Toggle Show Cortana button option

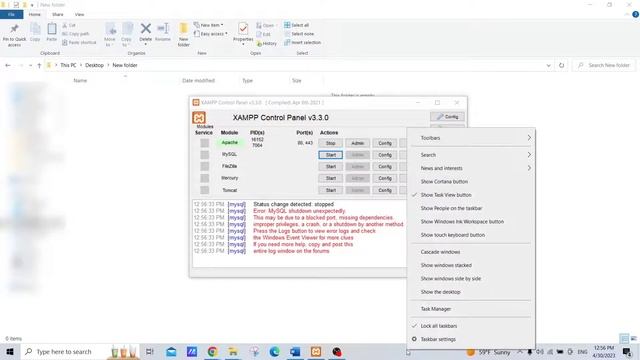coord(471,182)
